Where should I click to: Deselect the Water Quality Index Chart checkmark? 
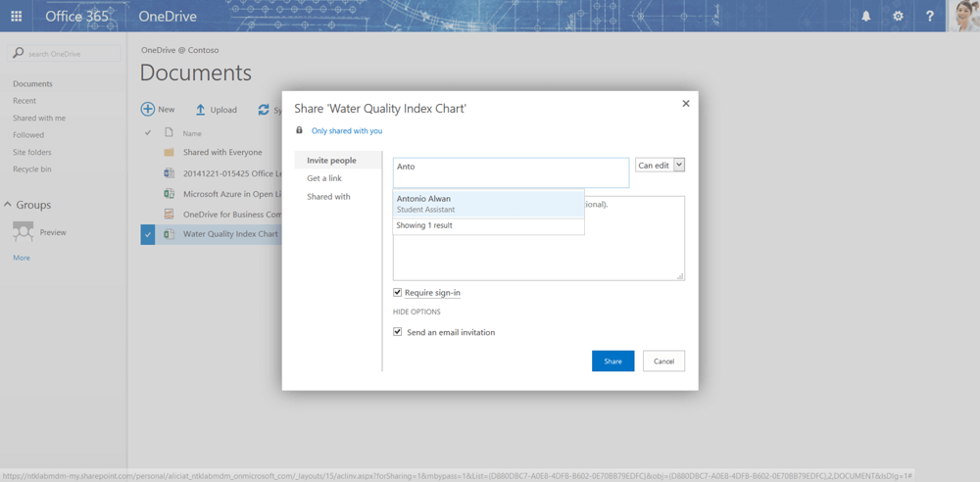(148, 234)
